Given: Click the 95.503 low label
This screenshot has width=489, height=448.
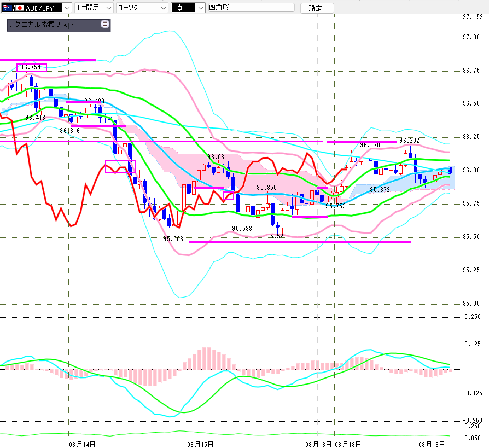Looking at the screenshot, I should (x=173, y=239).
